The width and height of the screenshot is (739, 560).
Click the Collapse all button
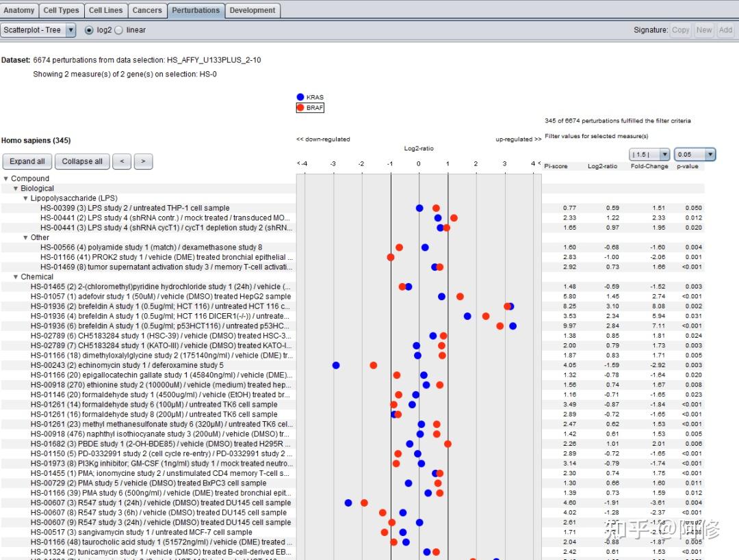click(82, 161)
